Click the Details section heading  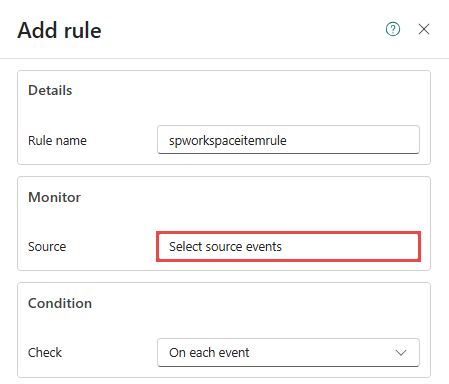[50, 90]
